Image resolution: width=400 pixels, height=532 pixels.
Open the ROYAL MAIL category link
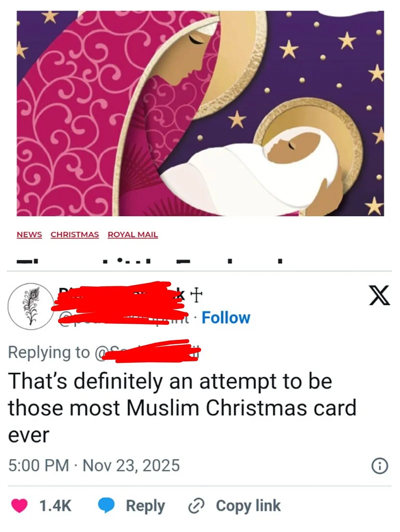point(133,234)
